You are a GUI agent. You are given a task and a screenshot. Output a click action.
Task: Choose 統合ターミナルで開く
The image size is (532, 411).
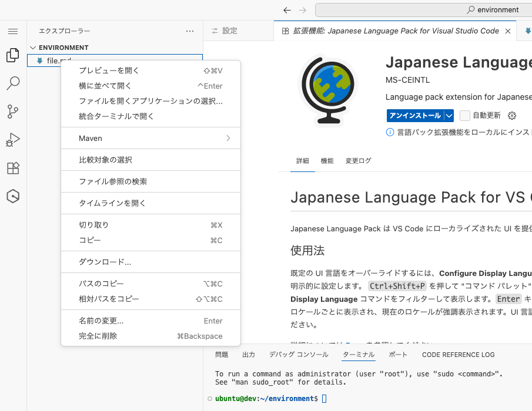click(150, 116)
